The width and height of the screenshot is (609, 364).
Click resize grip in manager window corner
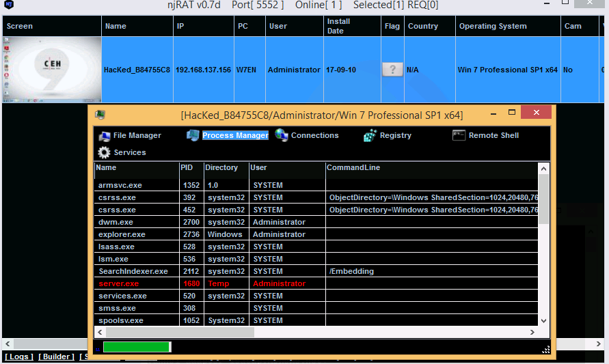[x=545, y=349]
